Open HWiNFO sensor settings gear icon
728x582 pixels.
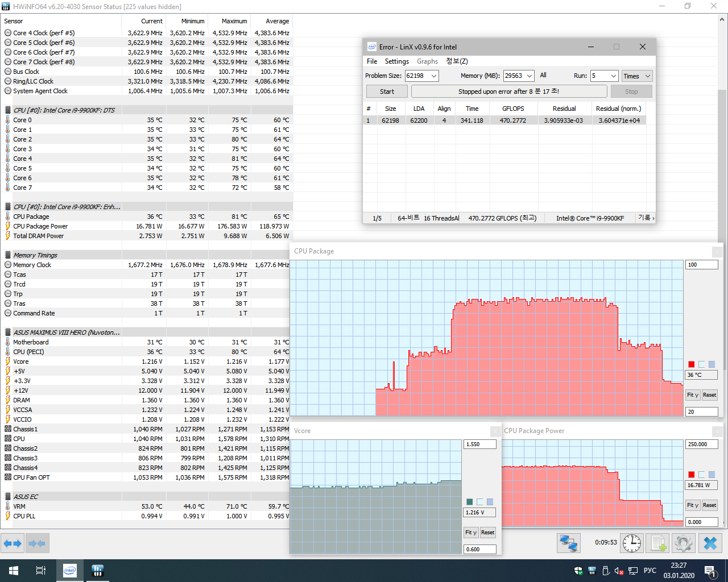[684, 543]
